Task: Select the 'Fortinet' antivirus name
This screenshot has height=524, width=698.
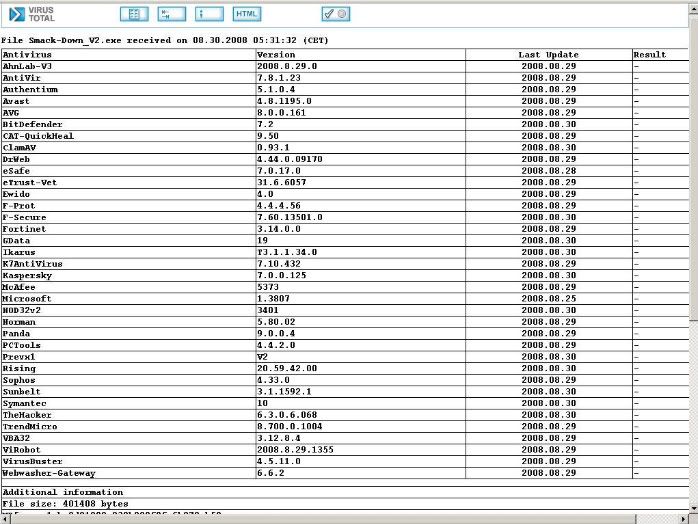Action: [x=24, y=229]
